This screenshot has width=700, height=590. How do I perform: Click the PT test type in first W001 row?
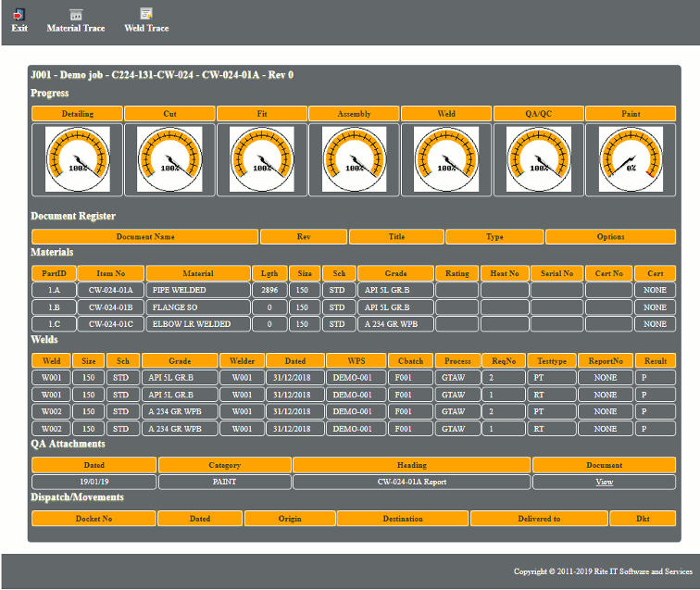pos(552,378)
